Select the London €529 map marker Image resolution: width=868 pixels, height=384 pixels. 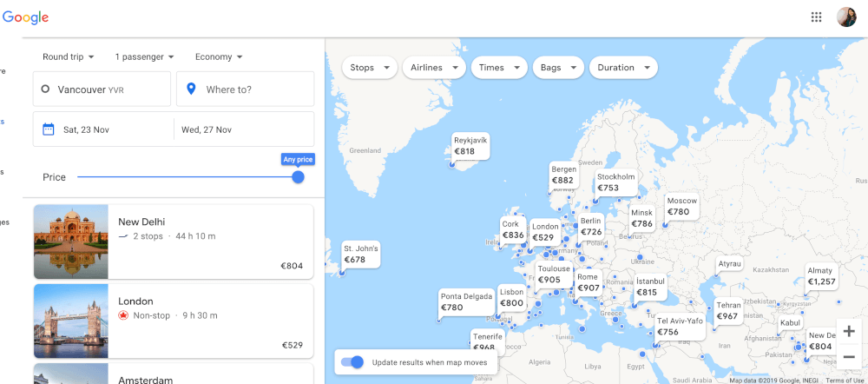point(545,232)
